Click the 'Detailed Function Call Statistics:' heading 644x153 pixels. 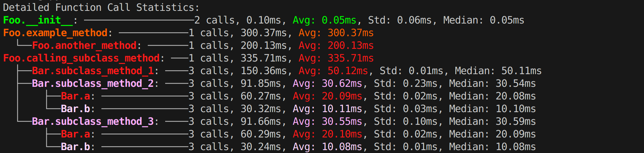click(x=101, y=7)
